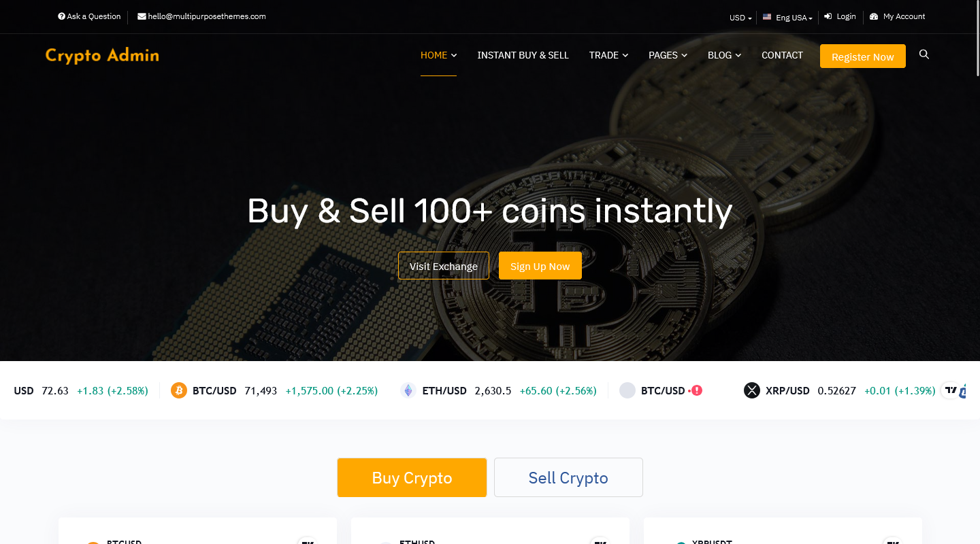This screenshot has height=544, width=980.
Task: Click the Register Now button
Action: coord(862,56)
